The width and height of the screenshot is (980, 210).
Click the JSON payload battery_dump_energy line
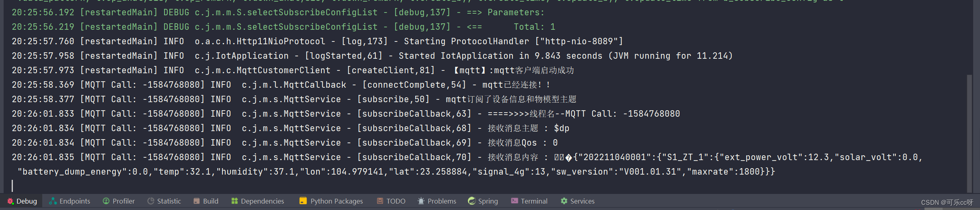click(396, 172)
